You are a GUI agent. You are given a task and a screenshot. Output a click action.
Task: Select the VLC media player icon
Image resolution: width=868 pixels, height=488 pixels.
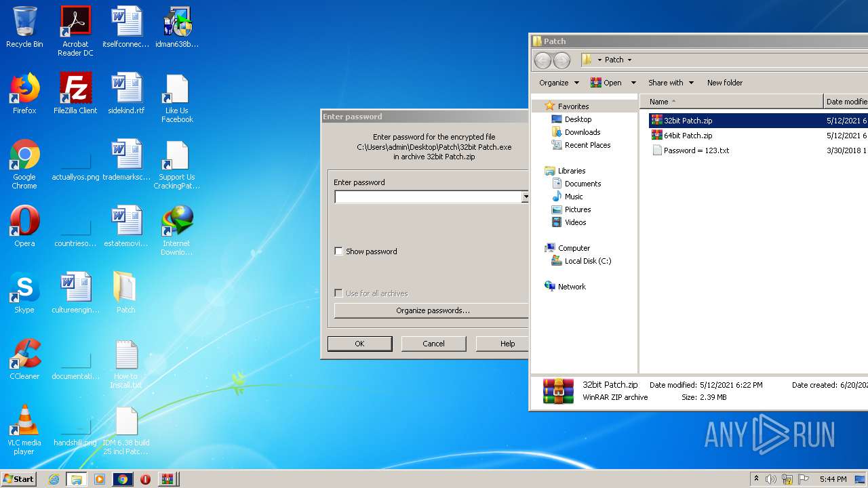point(24,430)
